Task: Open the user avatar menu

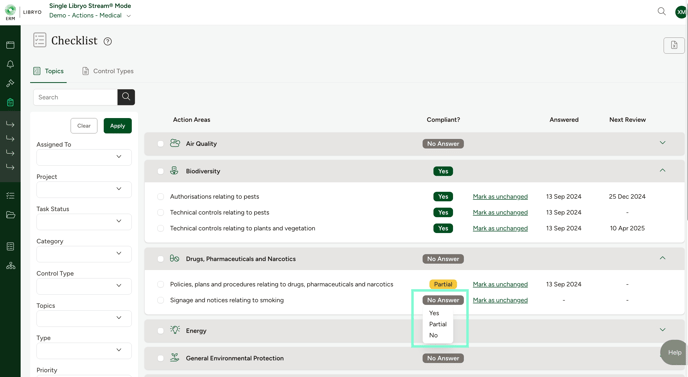Action: [681, 12]
